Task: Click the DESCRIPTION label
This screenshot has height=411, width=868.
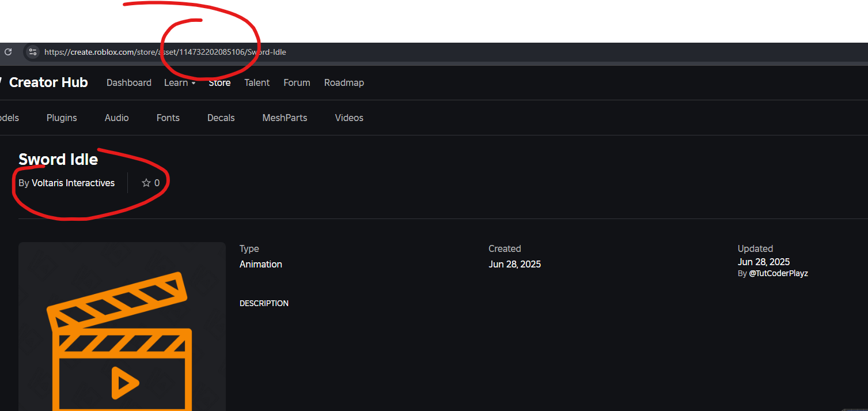Action: [264, 303]
